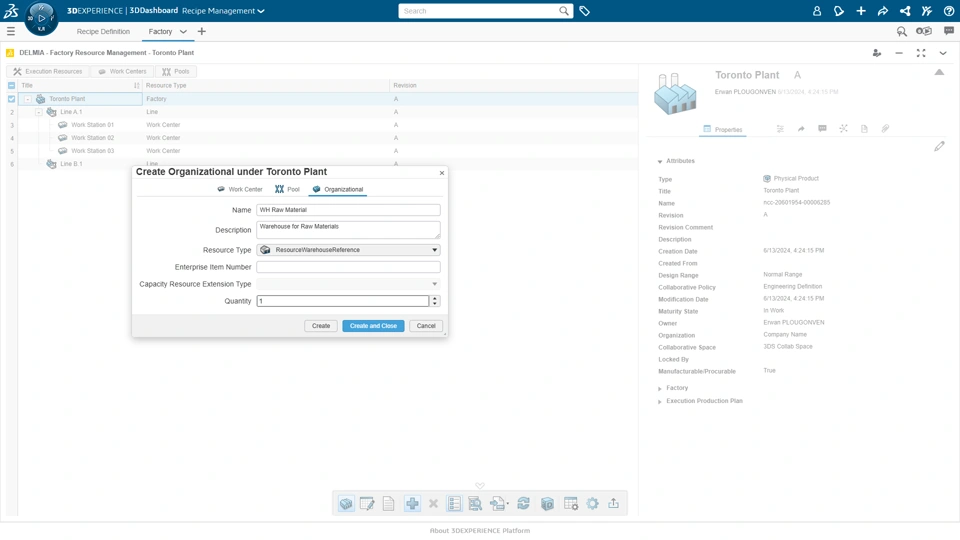
Task: Open the user profile icon
Action: coord(817,11)
